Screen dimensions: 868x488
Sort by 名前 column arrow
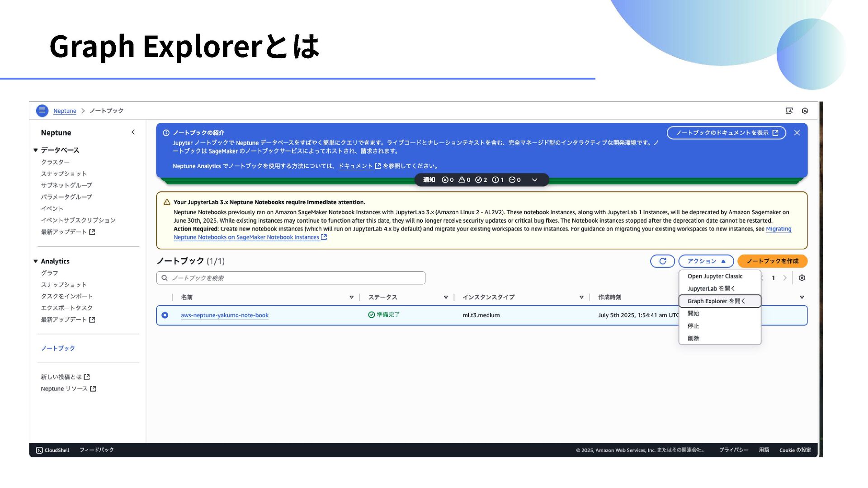pyautogui.click(x=351, y=297)
